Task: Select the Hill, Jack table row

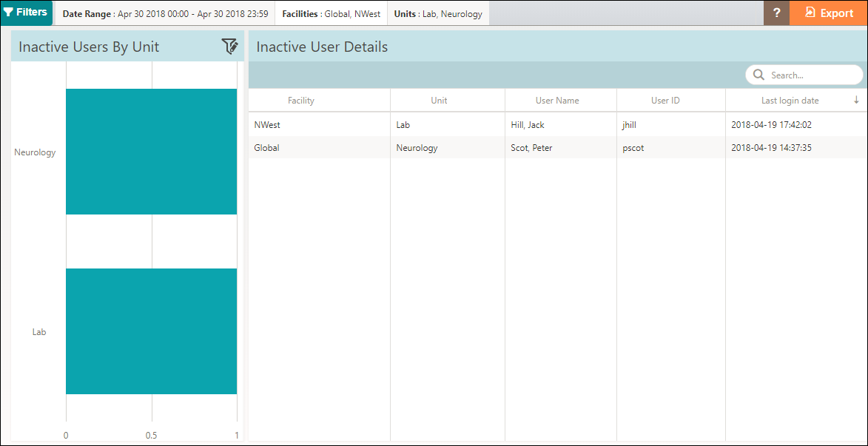Action: coord(528,125)
